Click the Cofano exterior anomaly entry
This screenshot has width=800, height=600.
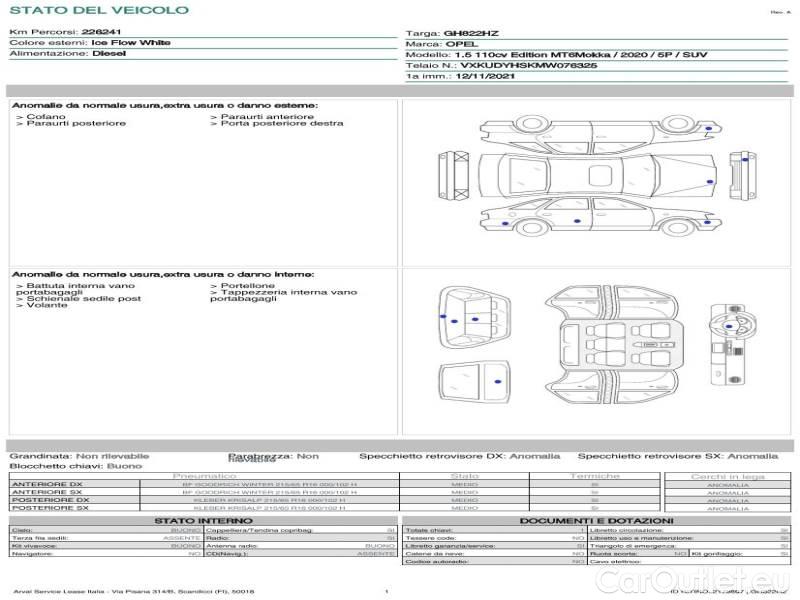pyautogui.click(x=46, y=116)
